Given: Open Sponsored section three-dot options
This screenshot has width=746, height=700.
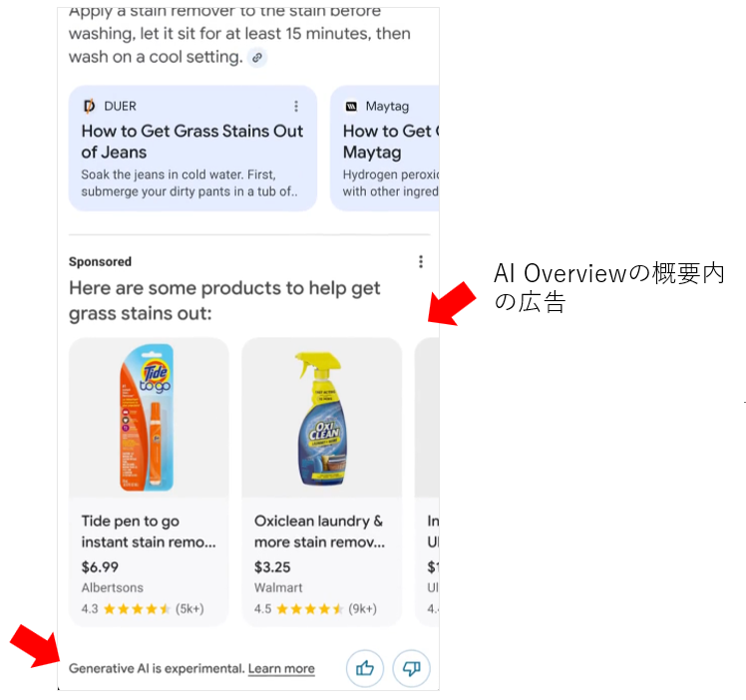Looking at the screenshot, I should pyautogui.click(x=421, y=261).
